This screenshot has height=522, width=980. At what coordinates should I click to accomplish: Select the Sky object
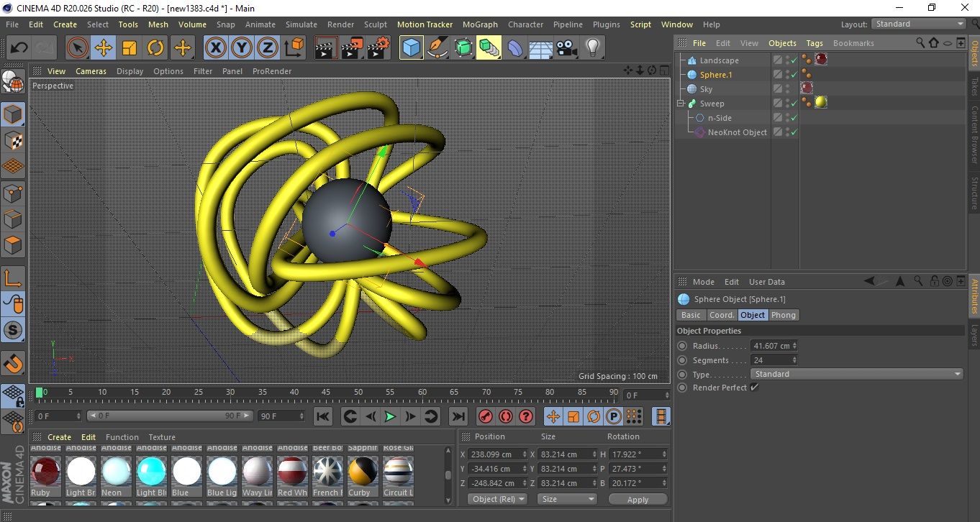tap(706, 89)
